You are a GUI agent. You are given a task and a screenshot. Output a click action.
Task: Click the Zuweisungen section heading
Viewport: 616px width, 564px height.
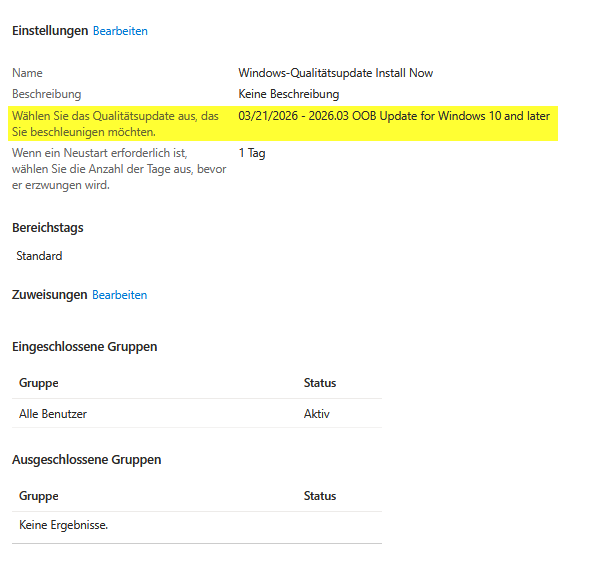click(x=49, y=295)
